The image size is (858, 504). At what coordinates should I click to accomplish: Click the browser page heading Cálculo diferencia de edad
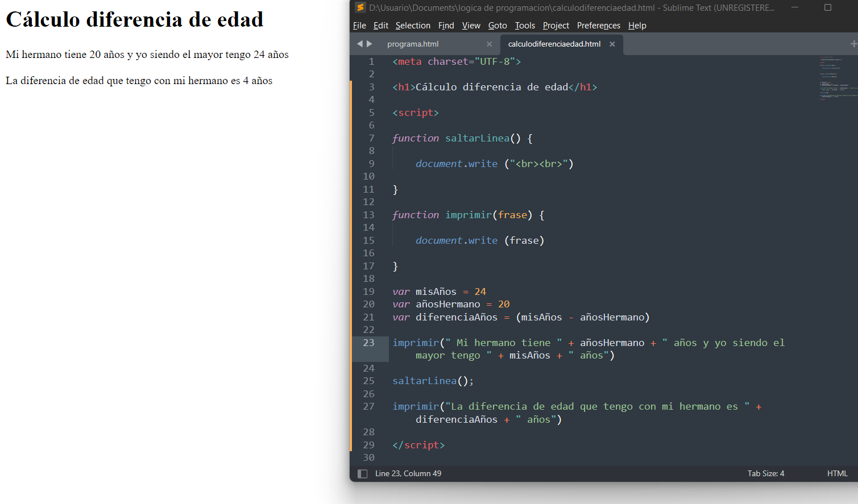[x=135, y=19]
